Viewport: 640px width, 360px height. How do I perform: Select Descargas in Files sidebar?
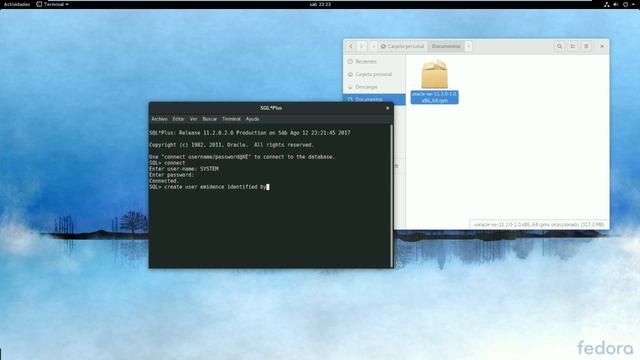(x=374, y=87)
